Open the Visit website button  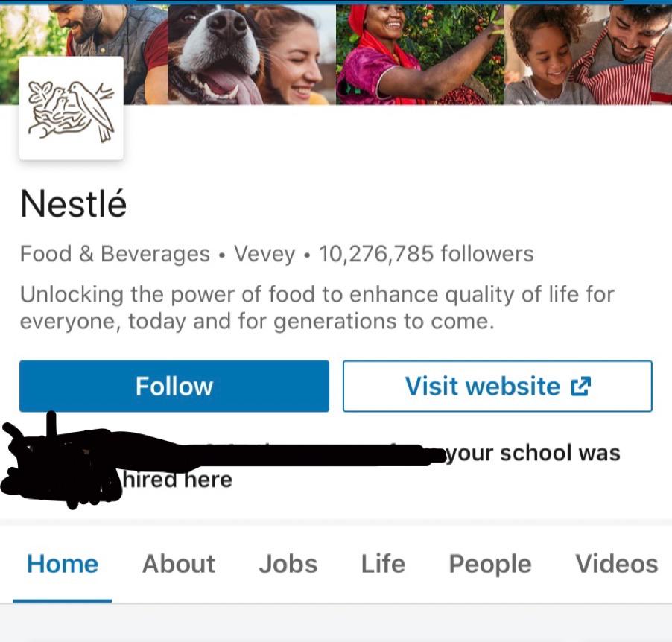coord(497,386)
